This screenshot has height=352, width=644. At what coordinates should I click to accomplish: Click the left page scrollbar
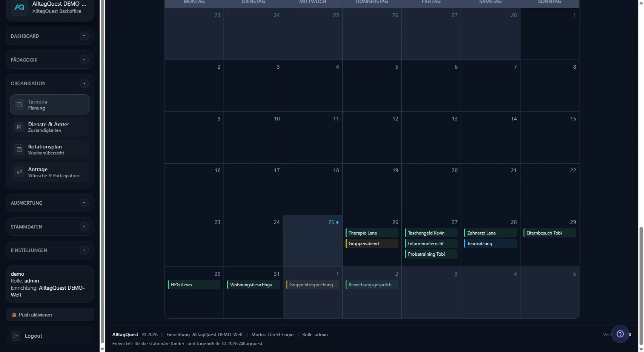pos(102,176)
